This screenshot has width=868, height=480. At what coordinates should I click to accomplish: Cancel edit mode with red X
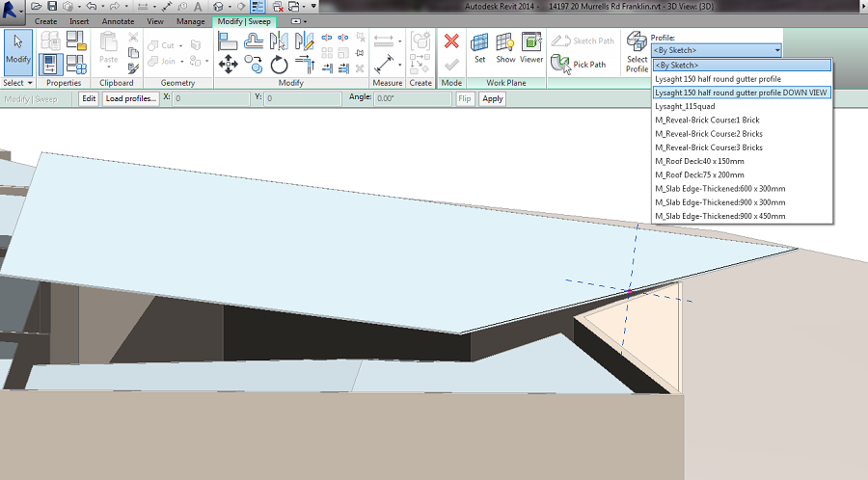[x=451, y=40]
